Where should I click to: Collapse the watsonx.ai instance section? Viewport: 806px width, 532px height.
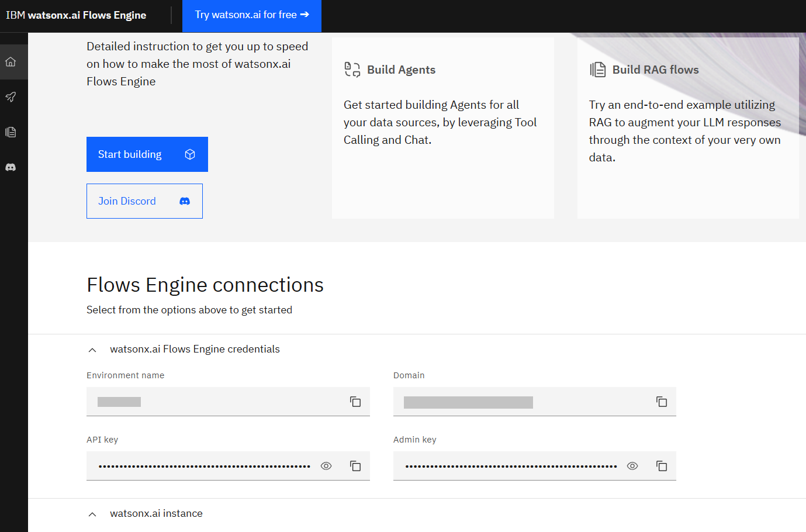click(92, 514)
